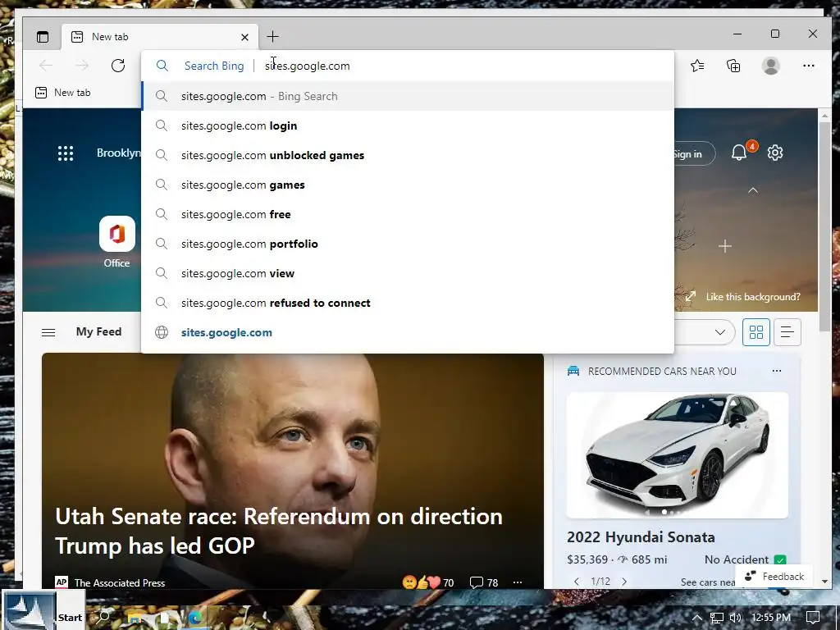Switch to list view layout
Viewport: 840px width, 630px height.
787,332
